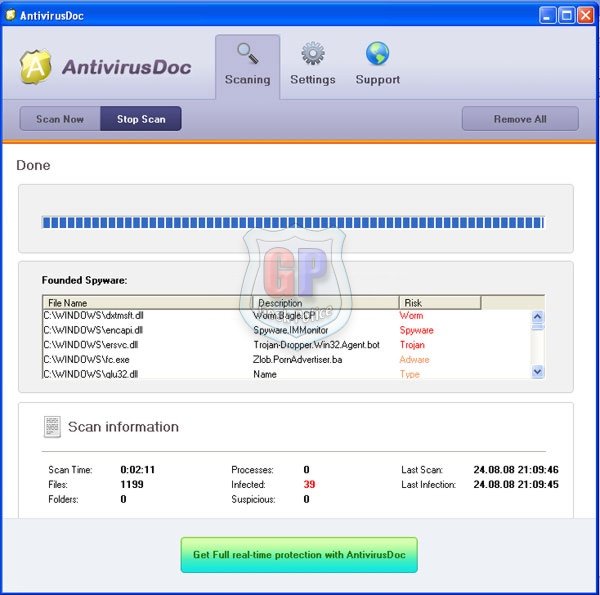600x595 pixels.
Task: Click the red Spyware risk label
Action: 416,330
